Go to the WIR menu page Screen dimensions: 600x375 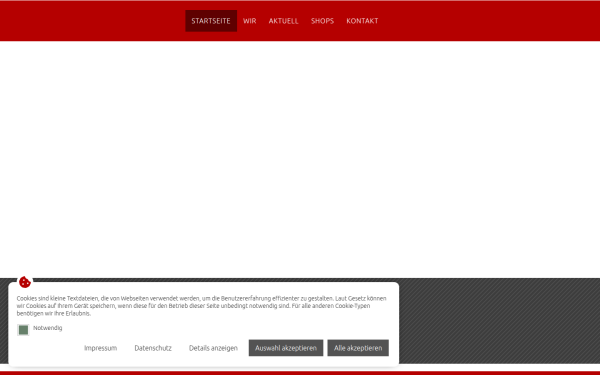point(249,21)
